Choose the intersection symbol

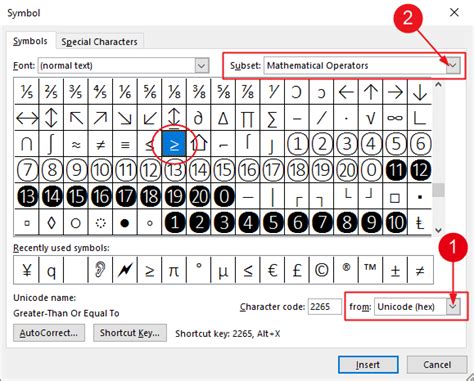27,144
